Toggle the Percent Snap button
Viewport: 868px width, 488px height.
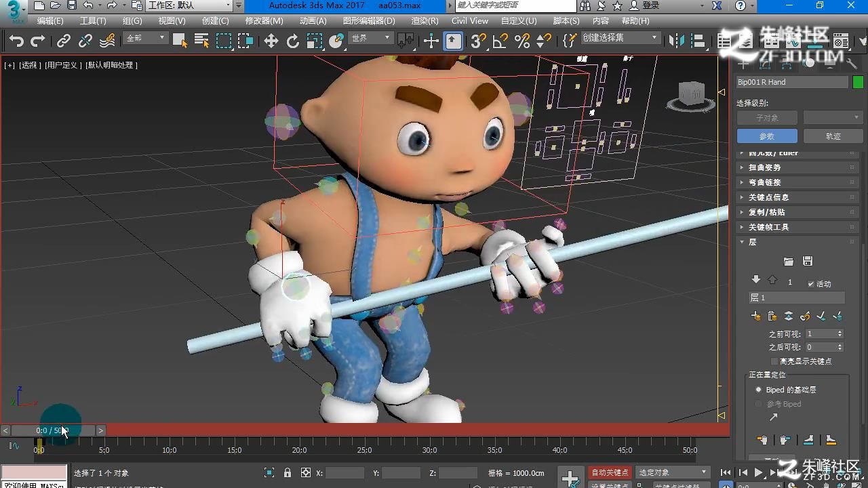pyautogui.click(x=522, y=41)
